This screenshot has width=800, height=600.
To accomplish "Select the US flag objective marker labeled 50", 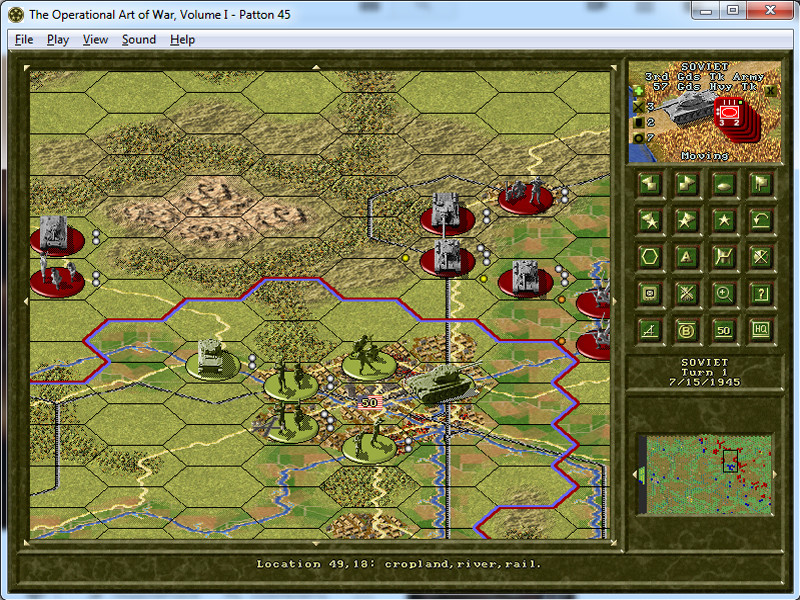I will (369, 403).
